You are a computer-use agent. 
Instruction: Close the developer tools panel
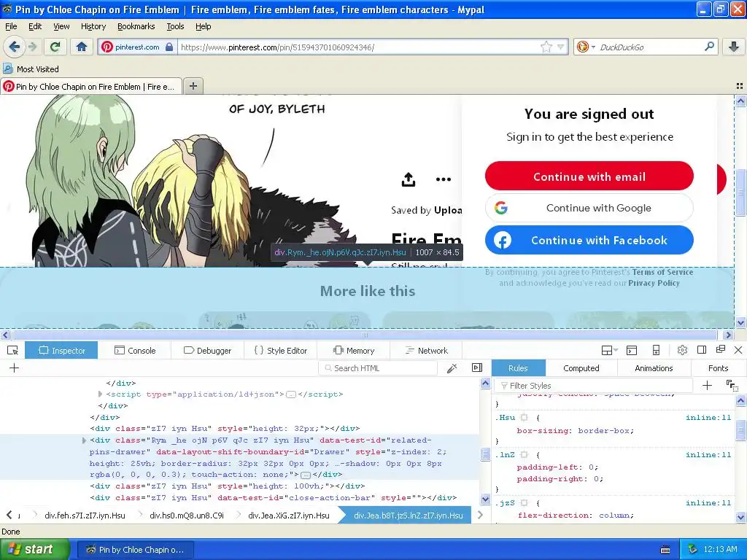pyautogui.click(x=738, y=350)
